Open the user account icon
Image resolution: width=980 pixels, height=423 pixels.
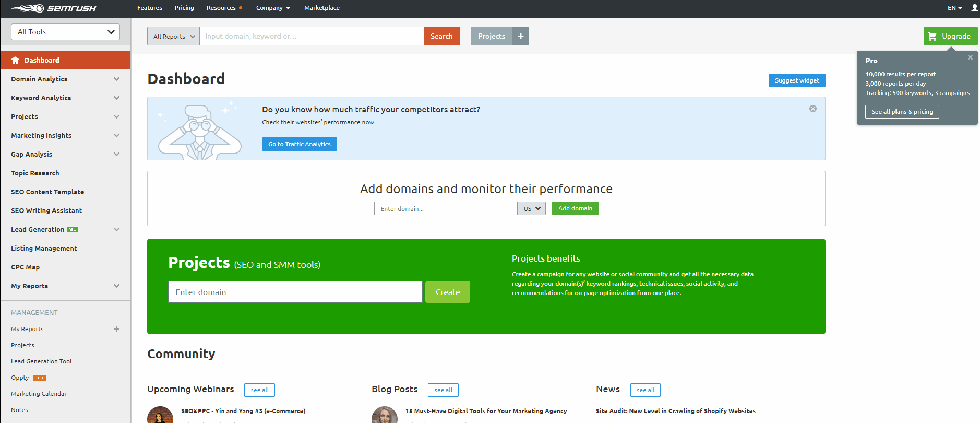tap(974, 8)
